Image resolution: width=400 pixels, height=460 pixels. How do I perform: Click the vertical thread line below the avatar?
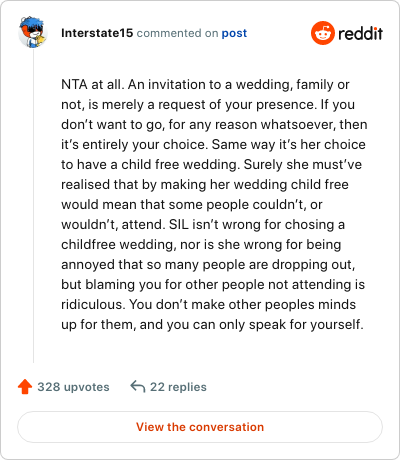[33, 205]
